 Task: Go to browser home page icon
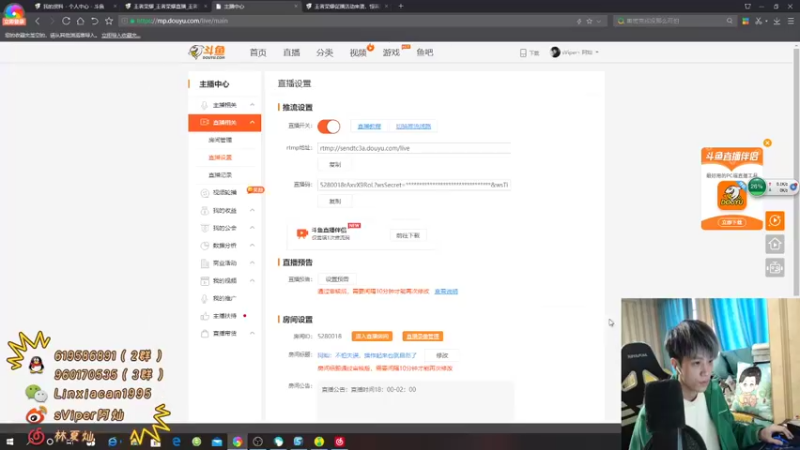click(80, 21)
